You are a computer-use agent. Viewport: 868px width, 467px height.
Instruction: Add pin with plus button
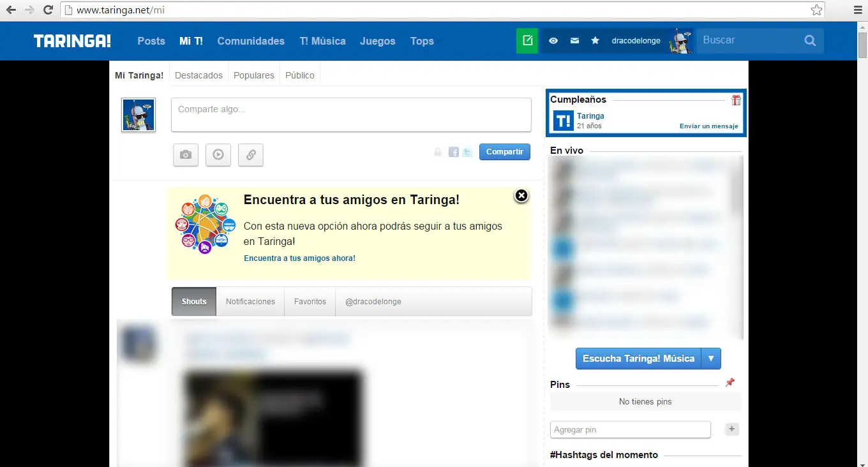732,429
